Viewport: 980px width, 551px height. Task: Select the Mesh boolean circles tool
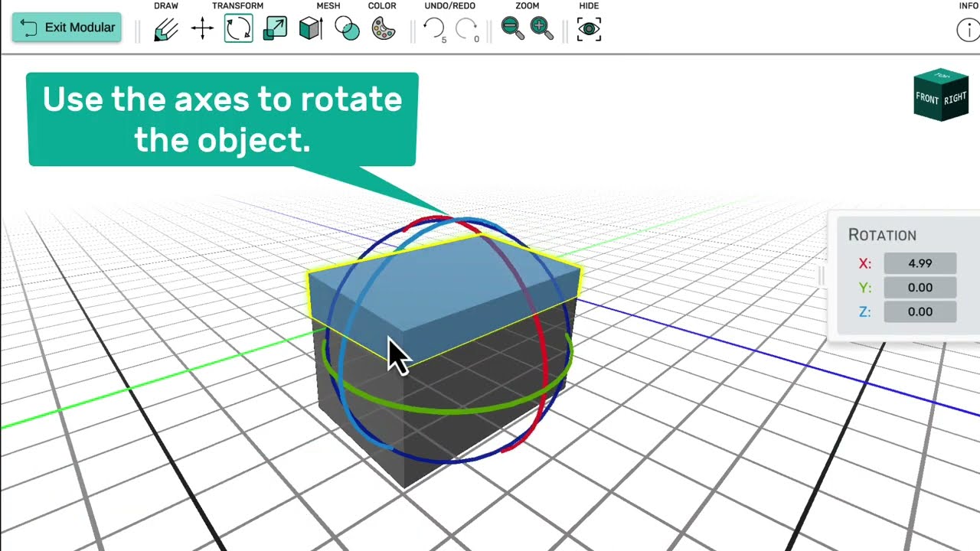coord(348,30)
